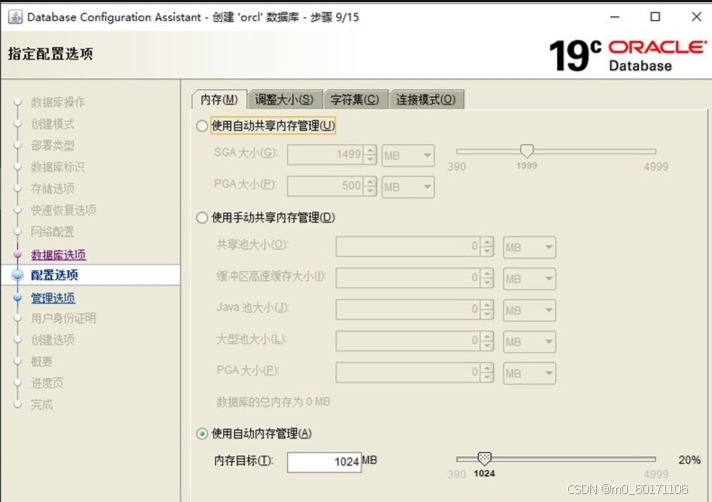The height and width of the screenshot is (502, 712).
Task: Click the Java pool size input field
Action: (x=408, y=310)
